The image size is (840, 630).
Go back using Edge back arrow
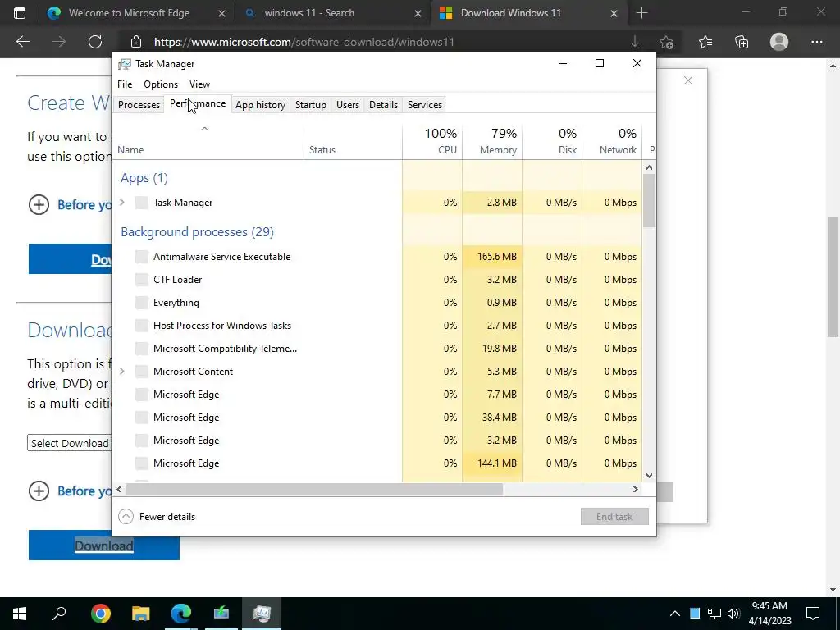pos(22,42)
